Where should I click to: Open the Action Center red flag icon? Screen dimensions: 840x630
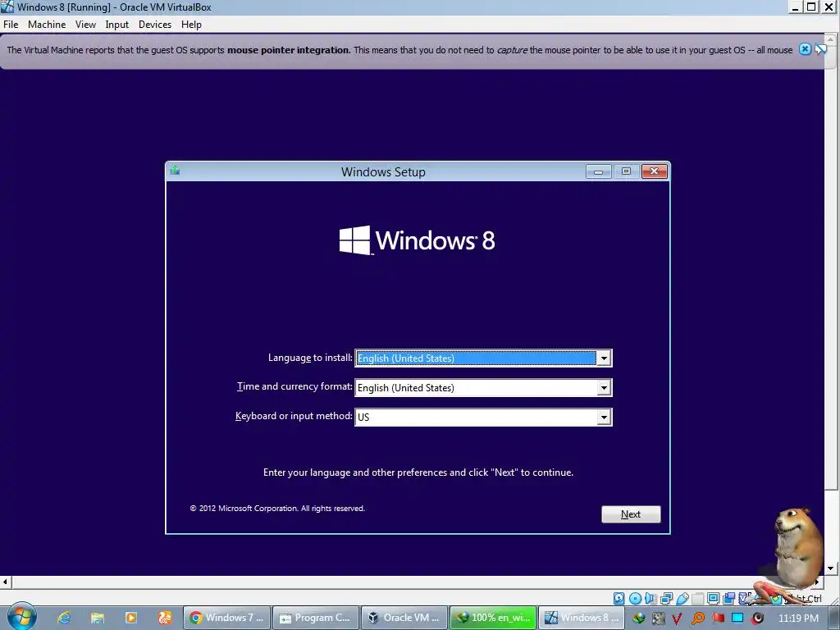click(x=719, y=618)
